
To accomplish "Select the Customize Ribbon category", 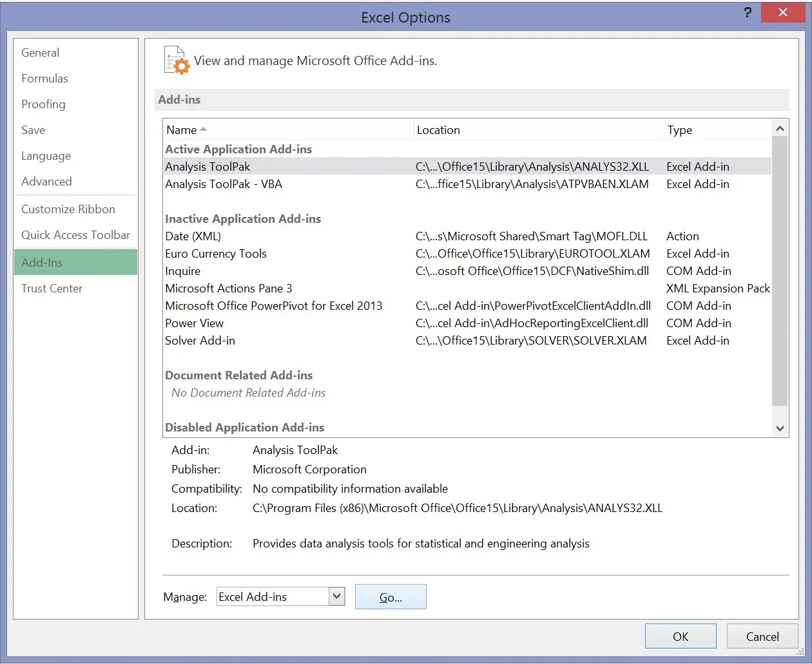I will tap(68, 209).
